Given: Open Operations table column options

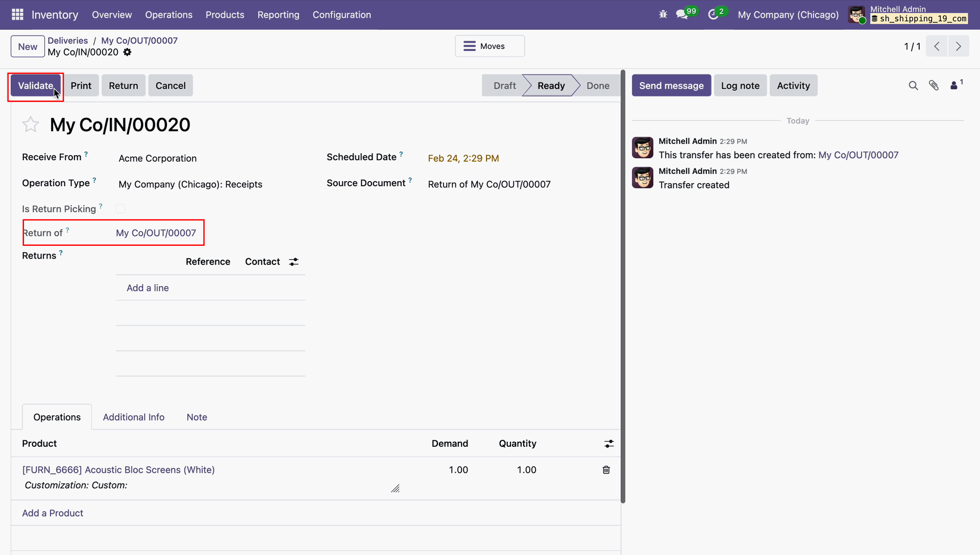Looking at the screenshot, I should [x=609, y=444].
